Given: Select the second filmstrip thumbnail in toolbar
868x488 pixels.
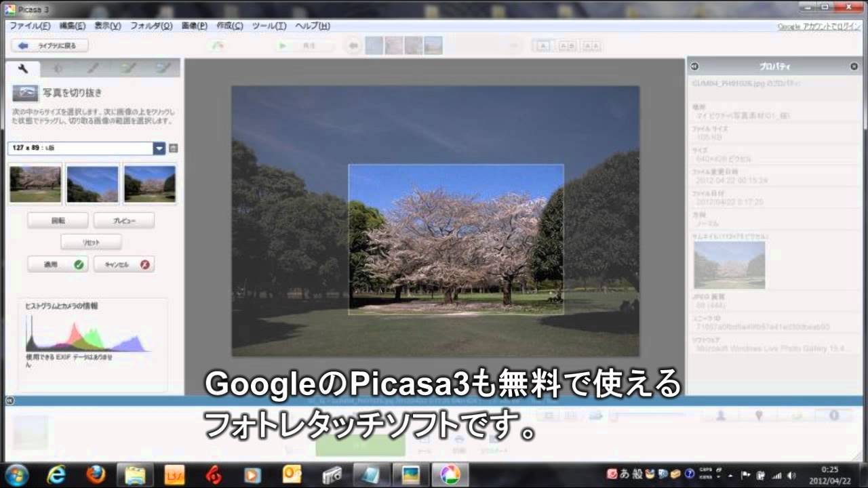Looking at the screenshot, I should (x=394, y=45).
